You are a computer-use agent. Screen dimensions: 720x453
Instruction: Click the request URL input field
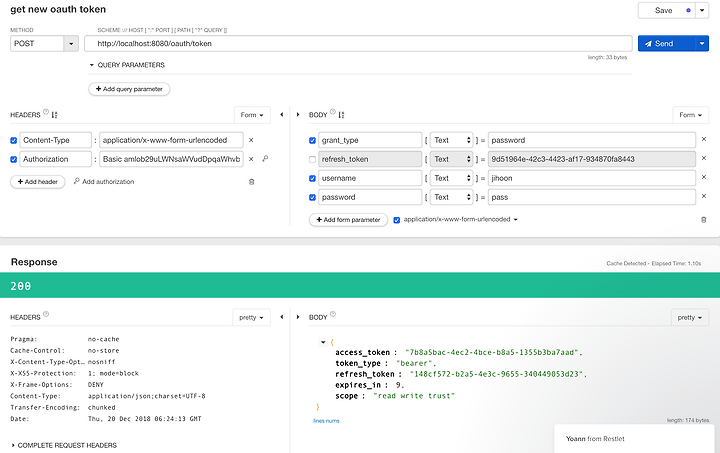358,44
